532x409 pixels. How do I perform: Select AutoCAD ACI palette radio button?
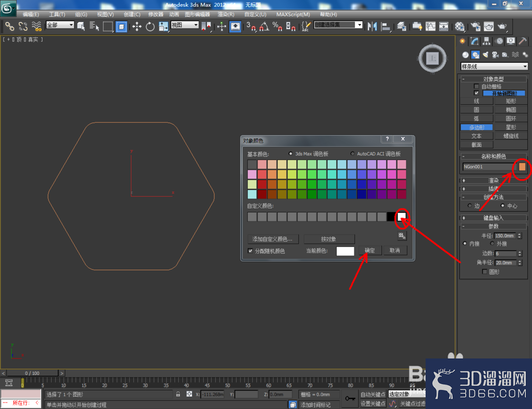(x=353, y=154)
